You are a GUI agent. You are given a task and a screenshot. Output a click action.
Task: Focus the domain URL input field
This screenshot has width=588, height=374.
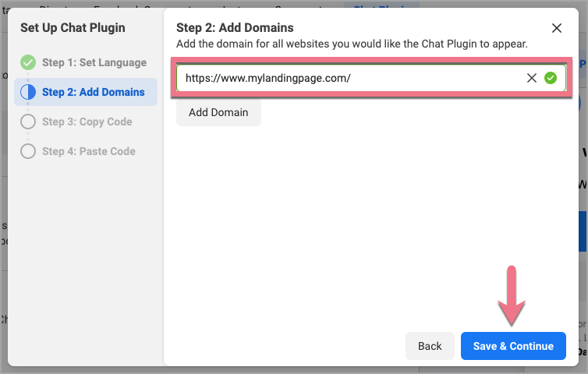[x=351, y=78]
